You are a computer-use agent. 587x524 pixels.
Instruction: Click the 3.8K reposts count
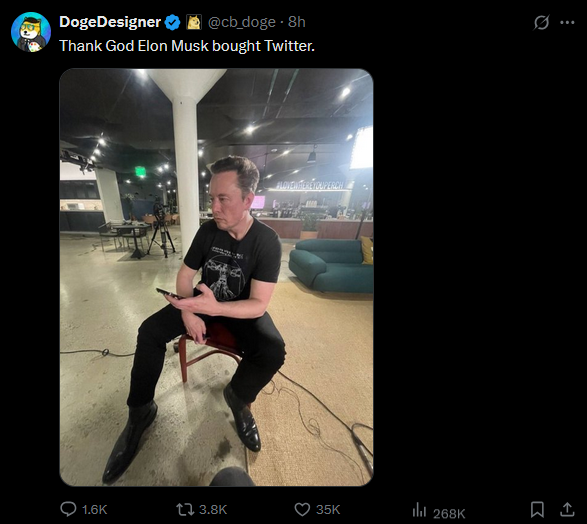pos(213,509)
